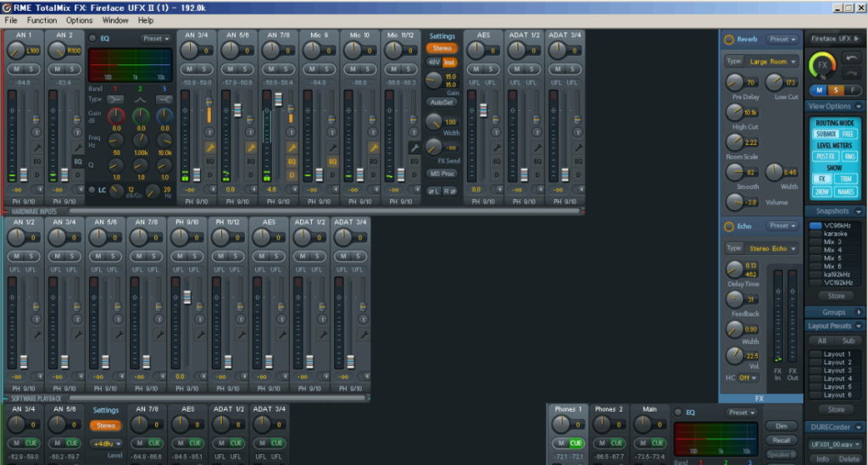The height and width of the screenshot is (465, 868).
Task: Solo the AN 3/4 input channel
Action: click(203, 69)
